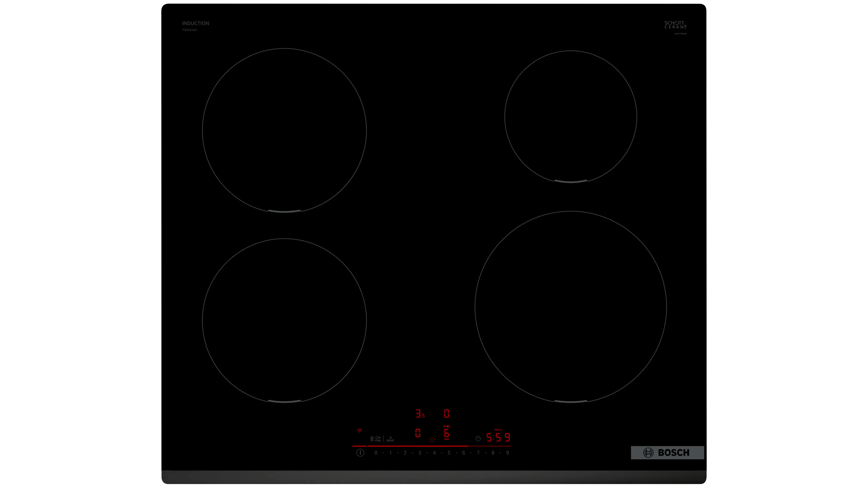This screenshot has height=488, width=868.
Task: Tap the star favourite symbol
Action: click(x=432, y=439)
